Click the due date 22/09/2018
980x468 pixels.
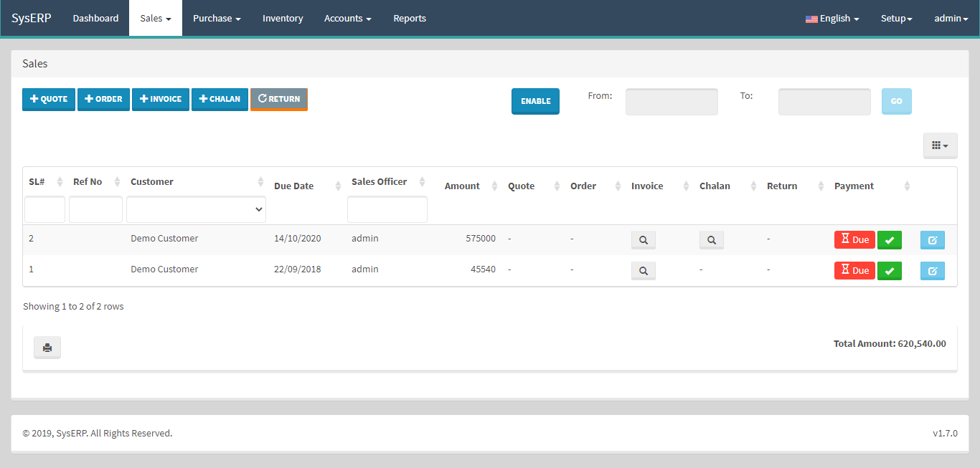(298, 269)
